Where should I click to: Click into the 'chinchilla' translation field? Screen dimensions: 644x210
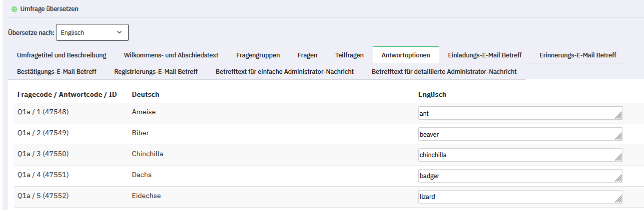pyautogui.click(x=515, y=155)
